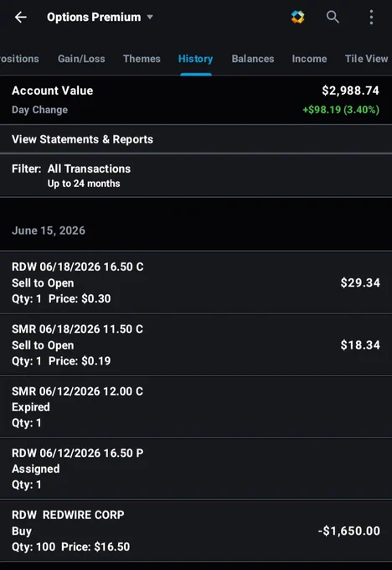The image size is (392, 570).
Task: Open the Tile View tab
Action: 367,59
